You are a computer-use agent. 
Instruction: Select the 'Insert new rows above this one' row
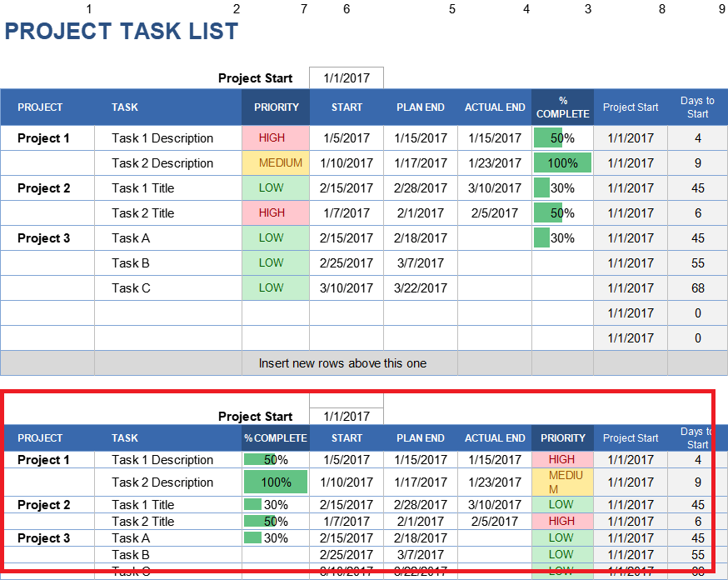(342, 363)
